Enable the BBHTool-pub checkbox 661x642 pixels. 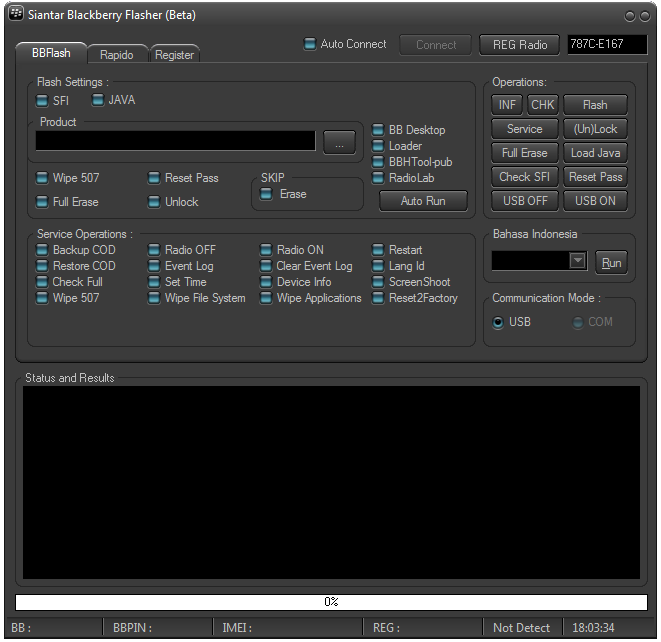point(378,162)
